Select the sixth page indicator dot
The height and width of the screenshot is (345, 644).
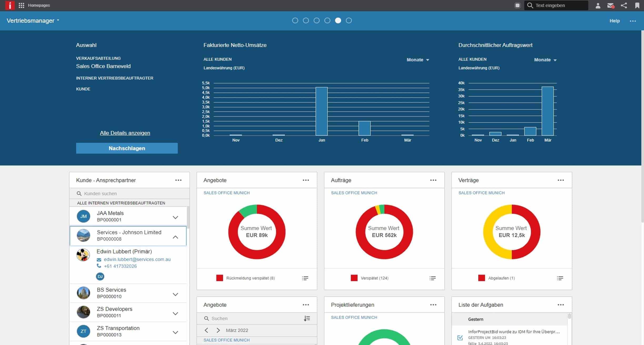point(349,21)
